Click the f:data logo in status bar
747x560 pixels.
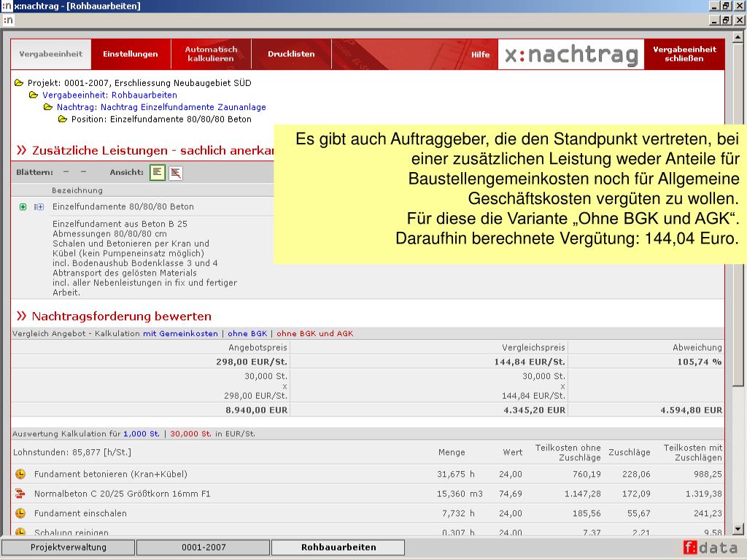pyautogui.click(x=710, y=548)
